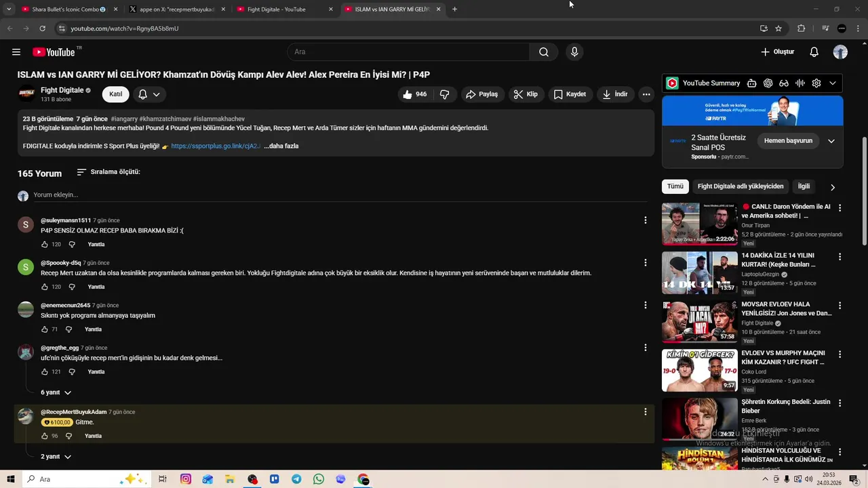Click the #iangarry hashtag

point(123,119)
